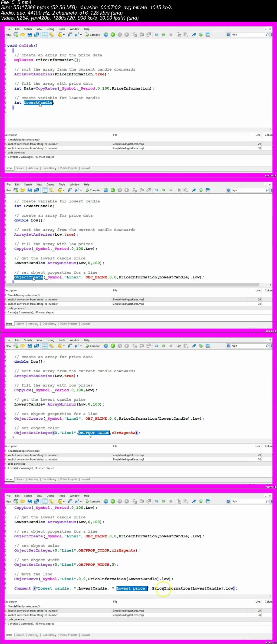Viewport: 277px width, 644px height.
Task: Click the '0 error(s), 2 warning(s)' row in the 00:05:38 frame
Action: (x=138, y=624)
